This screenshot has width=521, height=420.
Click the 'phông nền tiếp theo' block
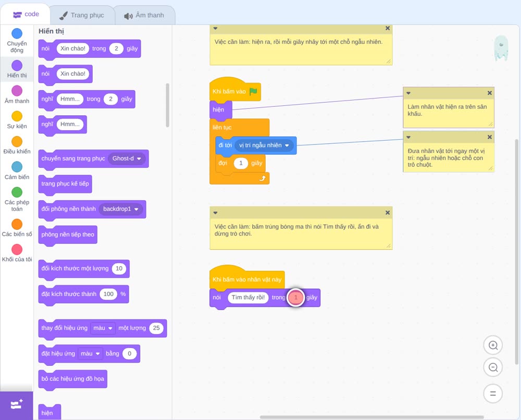pos(68,234)
